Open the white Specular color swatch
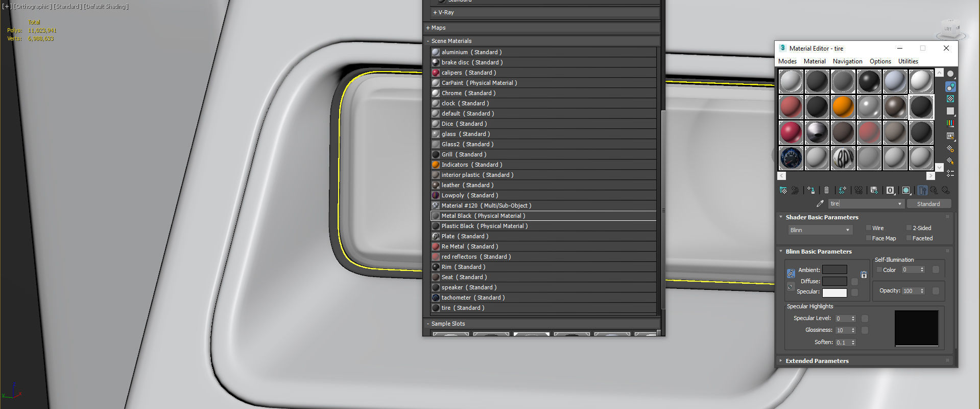 click(834, 292)
